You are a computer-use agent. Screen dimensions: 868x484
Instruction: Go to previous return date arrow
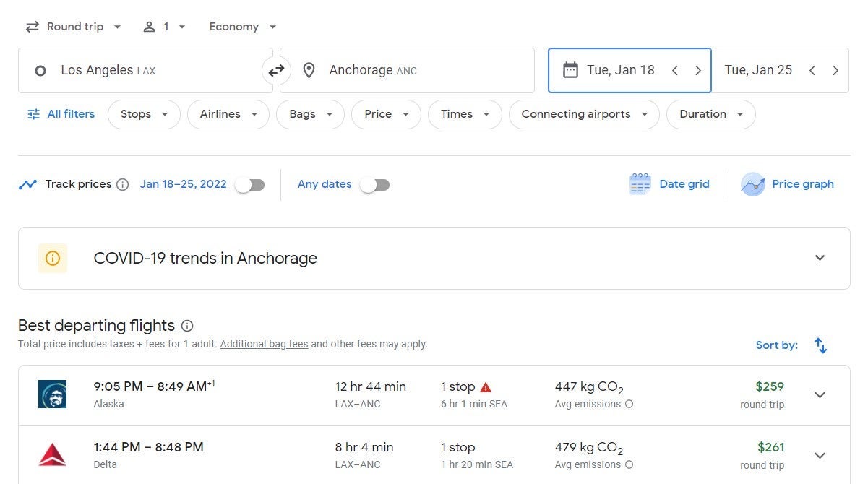(x=812, y=70)
